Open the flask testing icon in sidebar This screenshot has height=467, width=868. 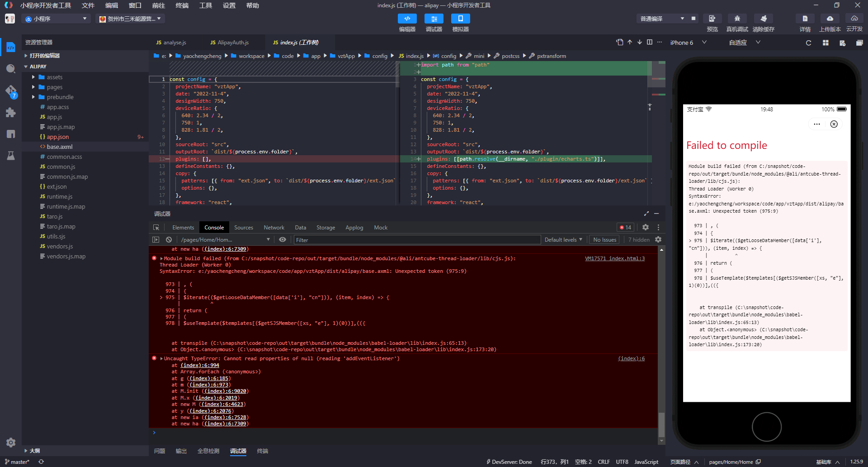pyautogui.click(x=11, y=156)
